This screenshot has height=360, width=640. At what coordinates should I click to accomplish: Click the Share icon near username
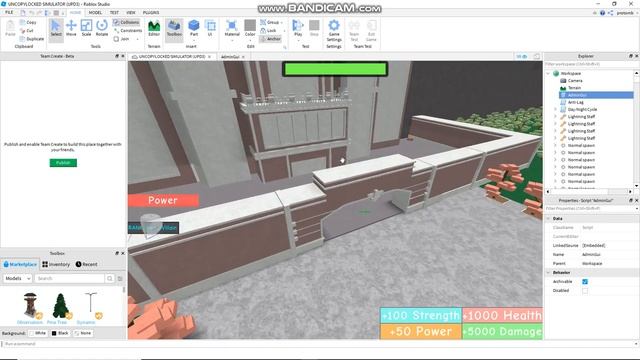[x=610, y=13]
